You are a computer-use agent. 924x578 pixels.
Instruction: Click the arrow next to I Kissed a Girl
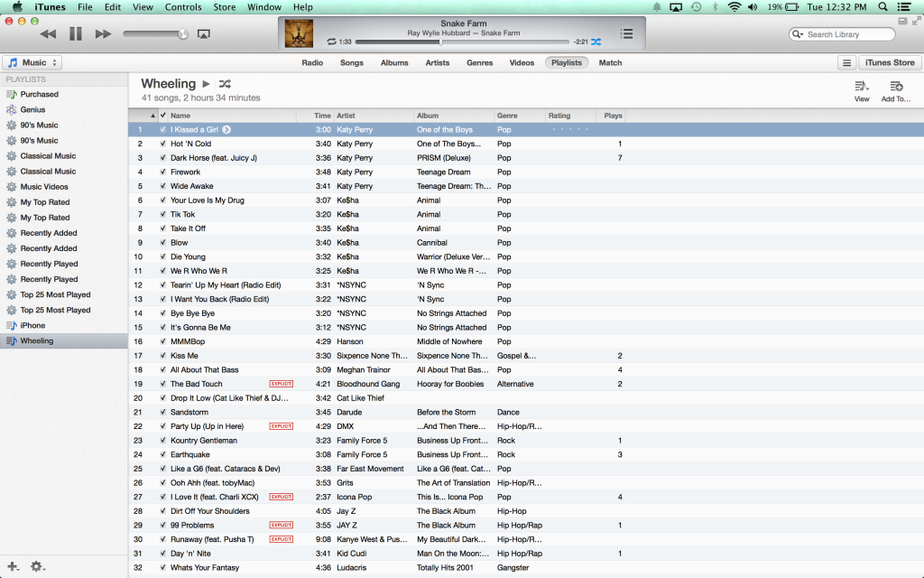click(226, 130)
